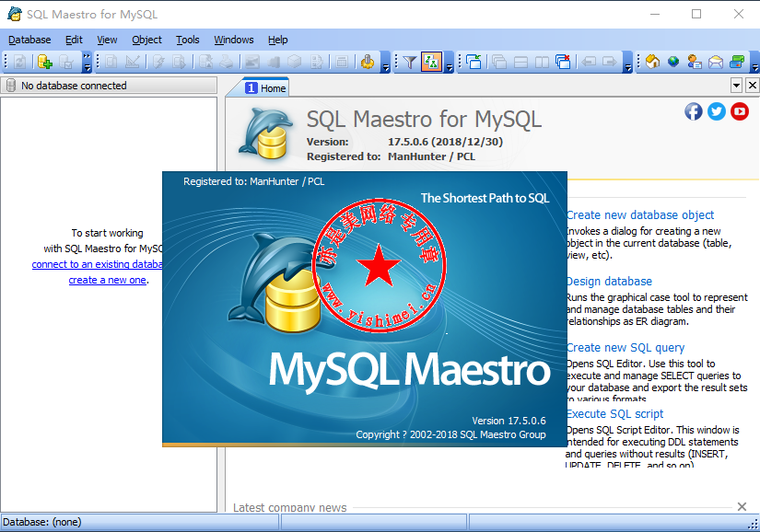Switch to the Home tab
This screenshot has width=760, height=532.
pyautogui.click(x=265, y=88)
